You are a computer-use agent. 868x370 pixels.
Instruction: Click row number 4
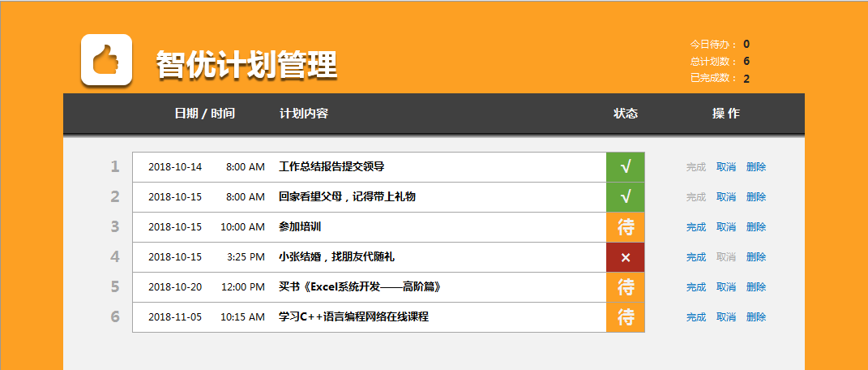click(115, 256)
